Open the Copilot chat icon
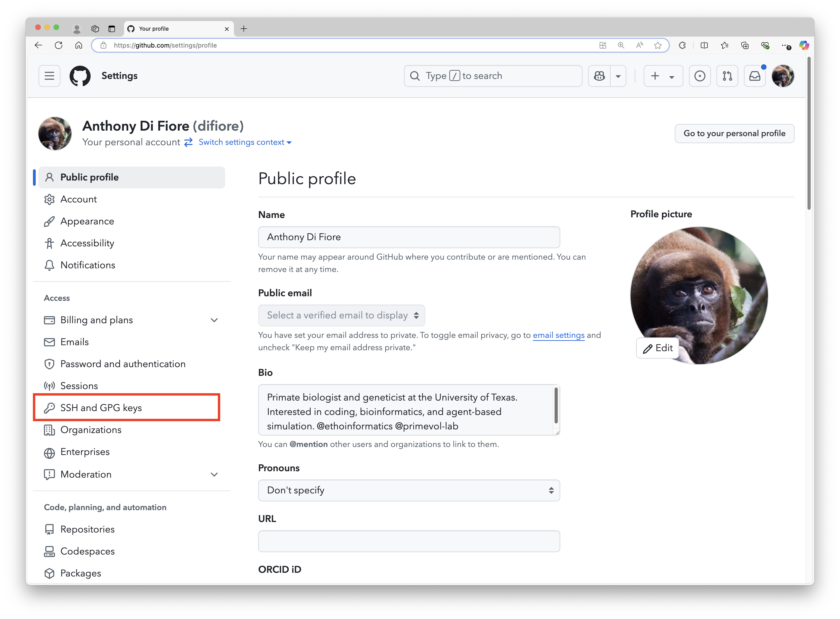This screenshot has width=840, height=619. click(599, 76)
